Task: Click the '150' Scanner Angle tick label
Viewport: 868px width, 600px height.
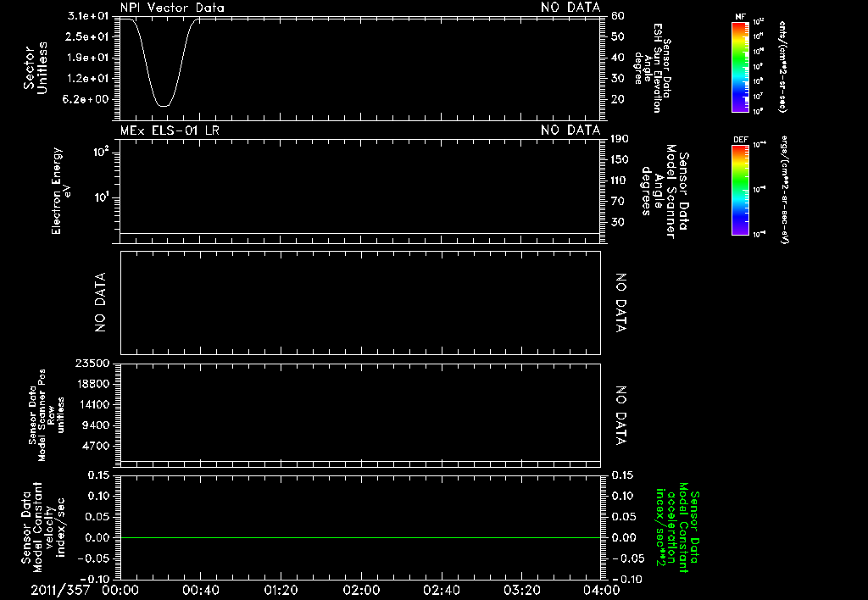Action: 620,160
